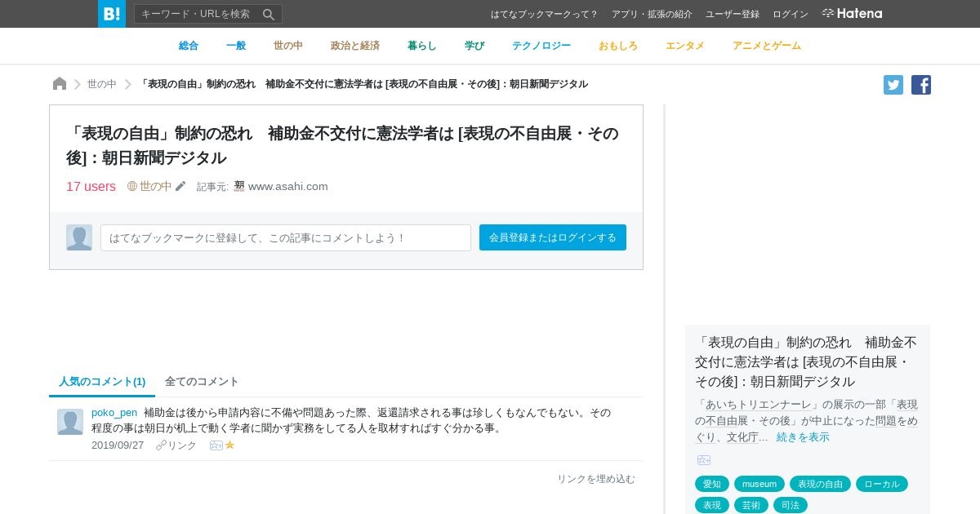Open poko_pen's avatar image
980x514 pixels.
pos(70,422)
